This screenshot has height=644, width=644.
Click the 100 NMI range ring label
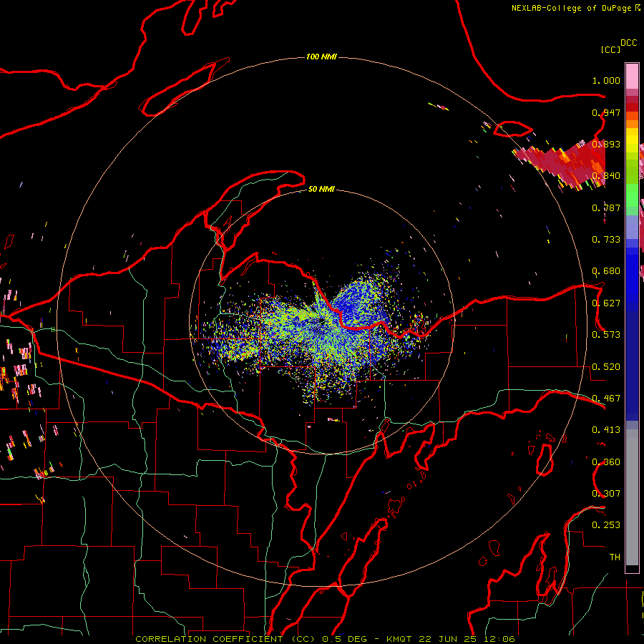pos(321,57)
